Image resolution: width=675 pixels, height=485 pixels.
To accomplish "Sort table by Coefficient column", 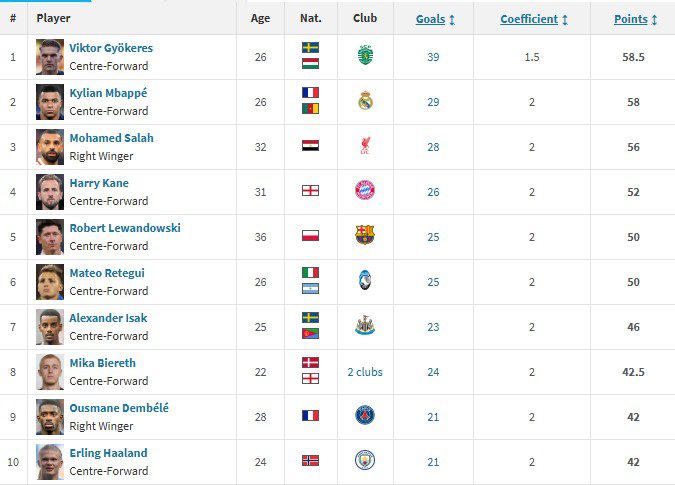I will (530, 19).
